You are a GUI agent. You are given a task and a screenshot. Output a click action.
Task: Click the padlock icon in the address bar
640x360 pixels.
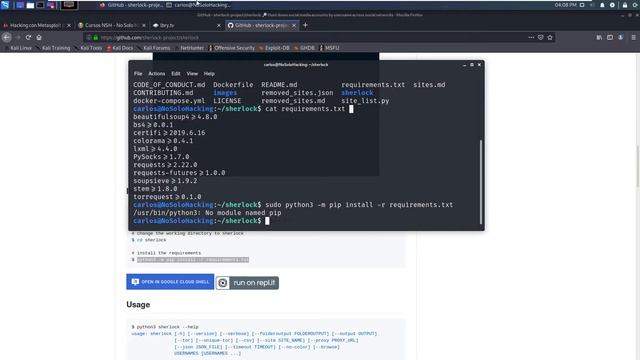(x=96, y=38)
